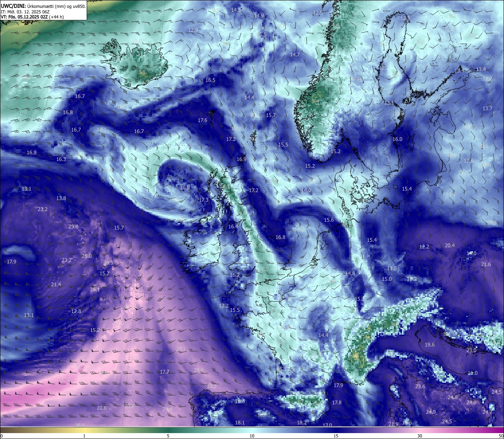Click the 21.4 value label
504x439 pixels.
56,284
